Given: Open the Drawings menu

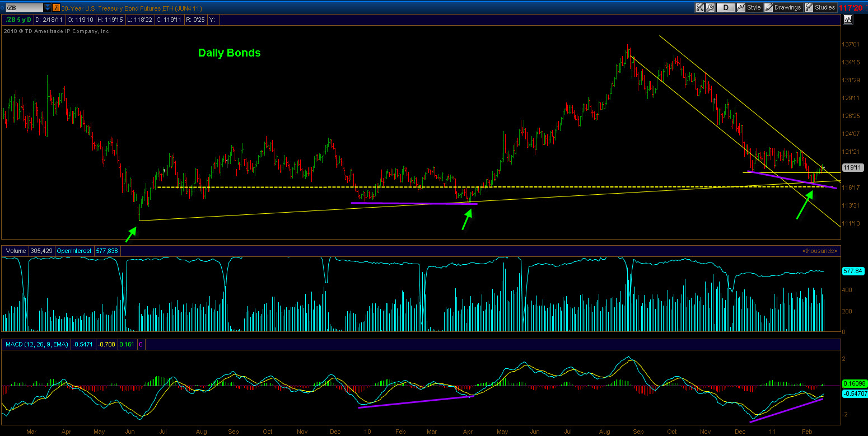Looking at the screenshot, I should point(782,8).
